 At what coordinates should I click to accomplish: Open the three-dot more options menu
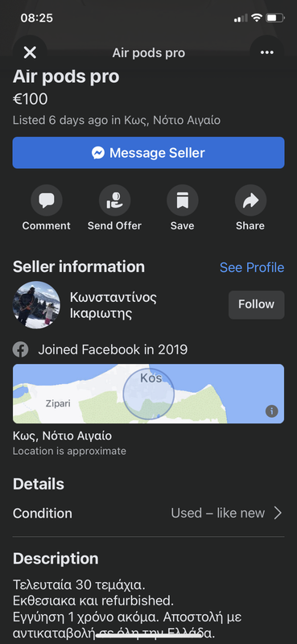tap(266, 52)
